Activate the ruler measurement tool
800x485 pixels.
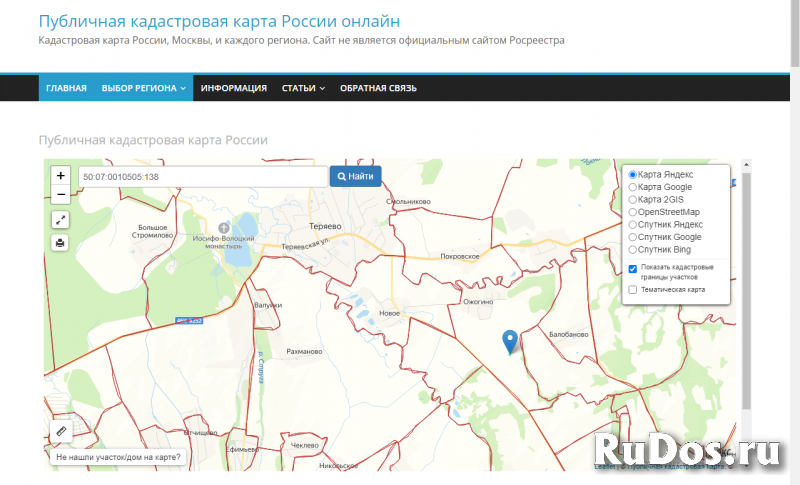coord(61,431)
